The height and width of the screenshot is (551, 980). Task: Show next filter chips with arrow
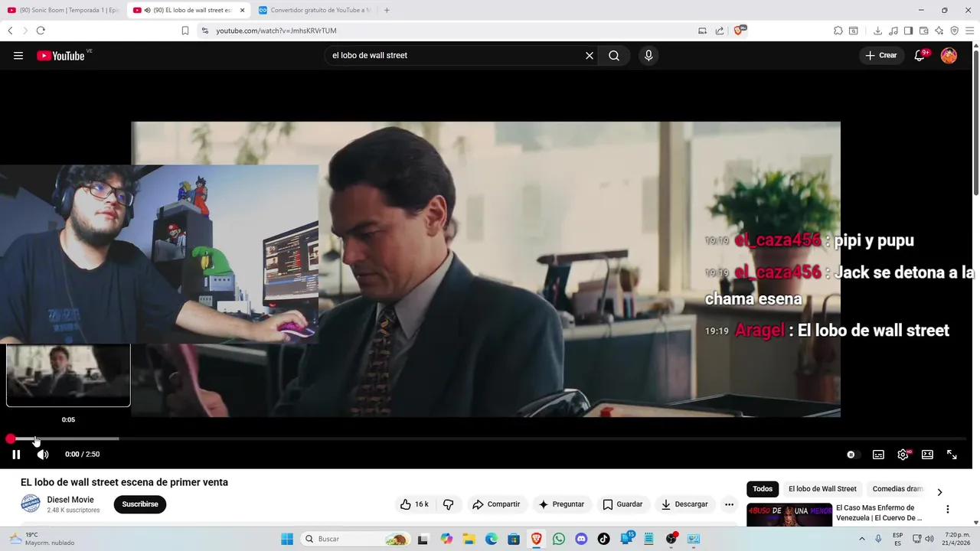click(939, 492)
